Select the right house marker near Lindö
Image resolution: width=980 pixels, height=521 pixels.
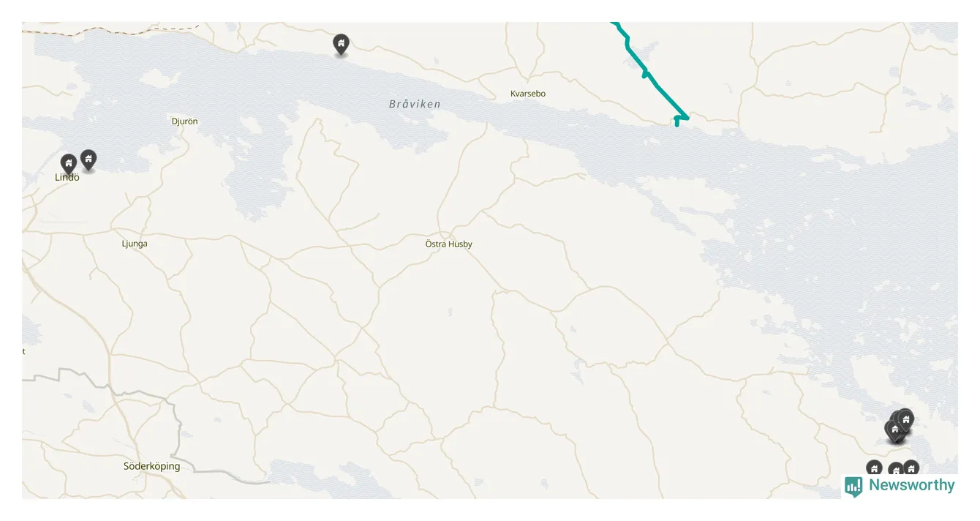pos(88,160)
